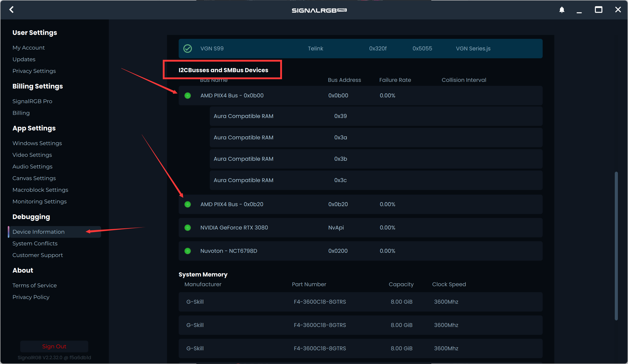Open Canvas Settings
628x364 pixels.
coord(34,178)
